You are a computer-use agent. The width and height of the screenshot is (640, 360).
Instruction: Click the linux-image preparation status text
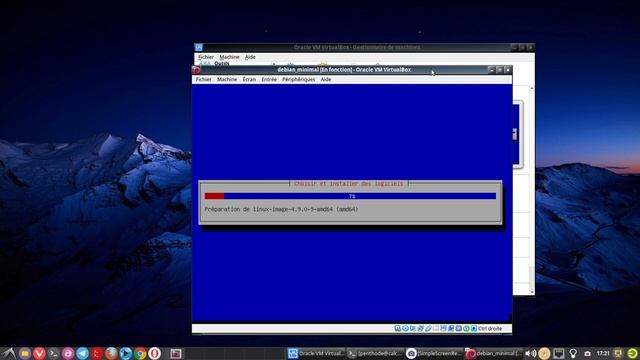(281, 209)
